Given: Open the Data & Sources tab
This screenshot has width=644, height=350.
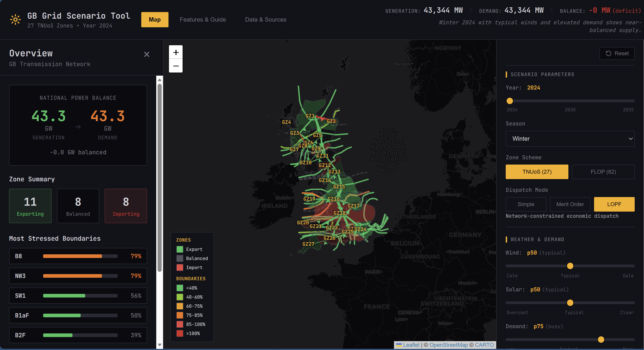Looking at the screenshot, I should pyautogui.click(x=265, y=20).
